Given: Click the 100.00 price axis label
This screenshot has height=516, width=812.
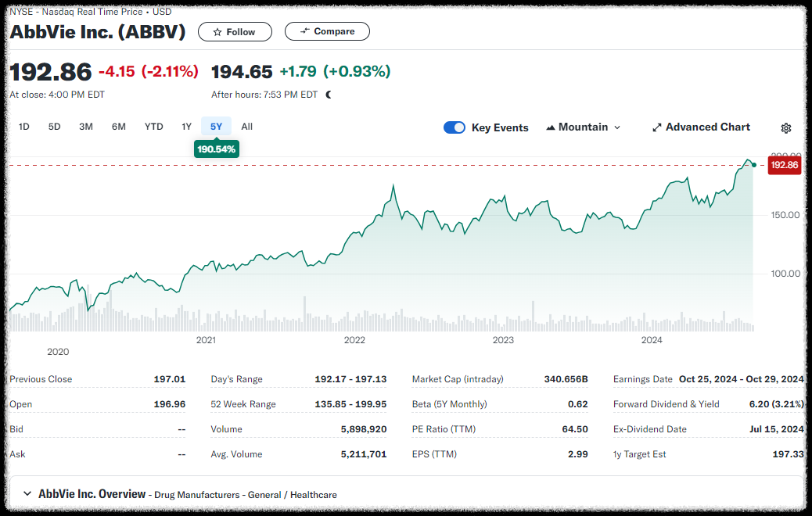Looking at the screenshot, I should [x=785, y=274].
